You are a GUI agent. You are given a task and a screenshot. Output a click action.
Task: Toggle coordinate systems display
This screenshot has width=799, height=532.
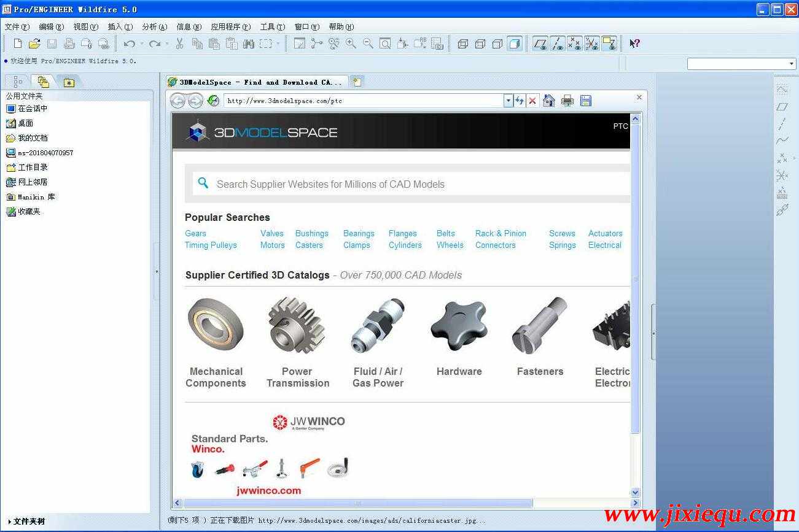(x=592, y=44)
